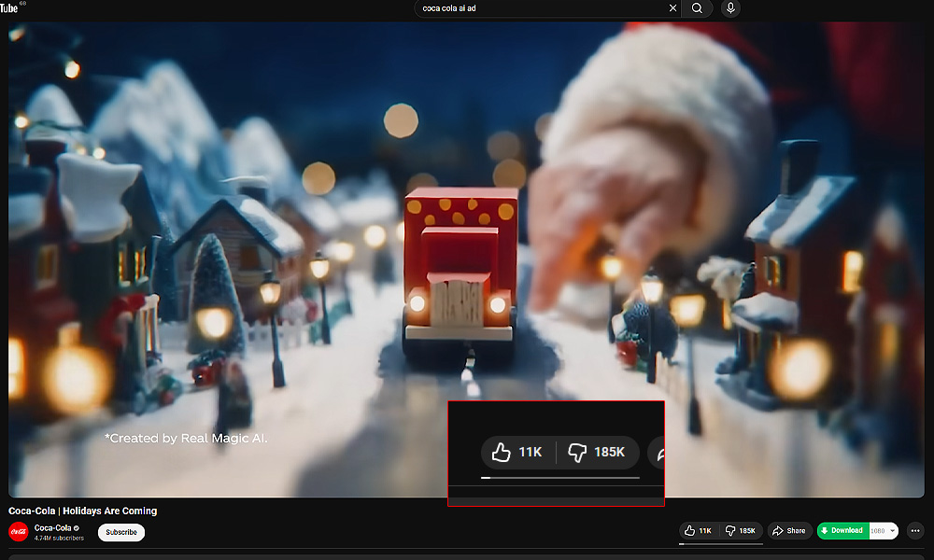Image resolution: width=934 pixels, height=560 pixels.
Task: Click the like ratio bar in the enlarged inset
Action: click(560, 477)
